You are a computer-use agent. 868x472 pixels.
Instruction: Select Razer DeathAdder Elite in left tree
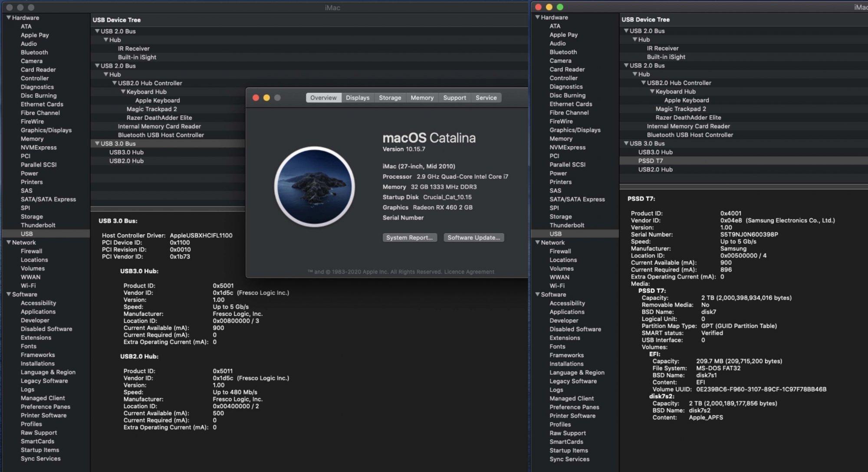[x=159, y=118]
